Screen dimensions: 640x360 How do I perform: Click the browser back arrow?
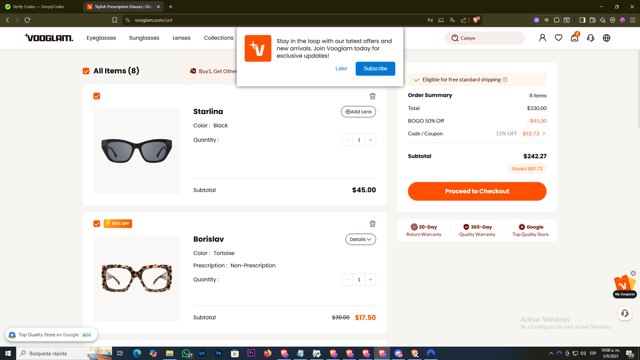pyautogui.click(x=7, y=20)
